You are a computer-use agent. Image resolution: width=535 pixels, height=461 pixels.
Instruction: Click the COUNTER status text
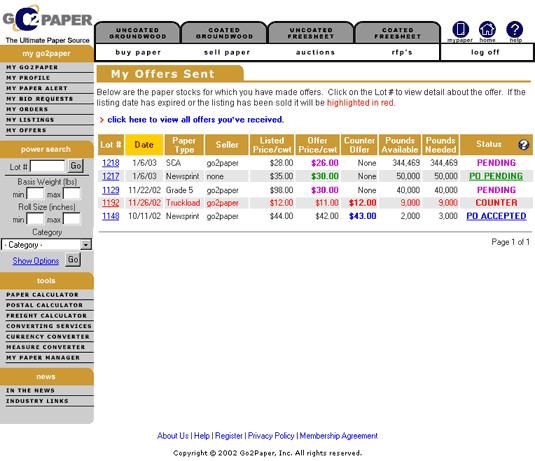pos(496,203)
